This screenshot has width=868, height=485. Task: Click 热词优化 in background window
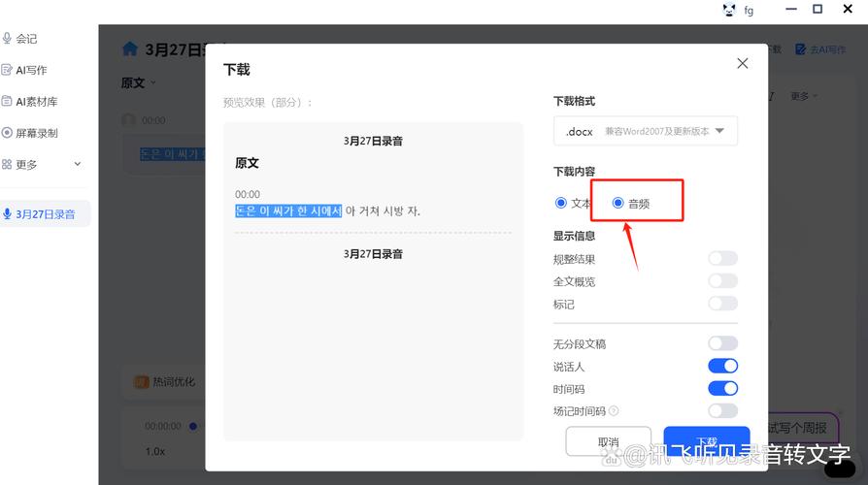(x=165, y=381)
